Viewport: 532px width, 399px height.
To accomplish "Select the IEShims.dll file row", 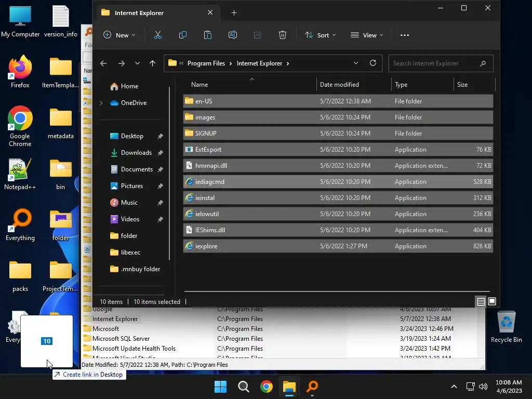I will pyautogui.click(x=338, y=230).
